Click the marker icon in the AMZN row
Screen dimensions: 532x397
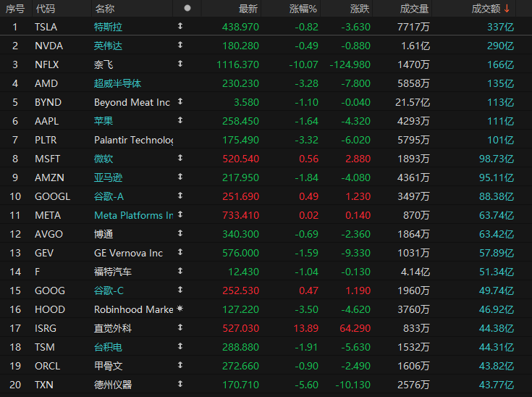pos(180,177)
